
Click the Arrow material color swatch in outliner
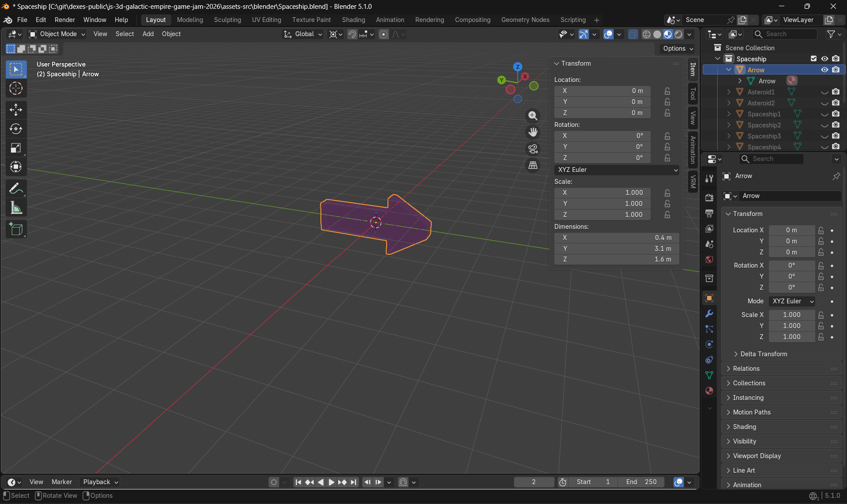[791, 80]
